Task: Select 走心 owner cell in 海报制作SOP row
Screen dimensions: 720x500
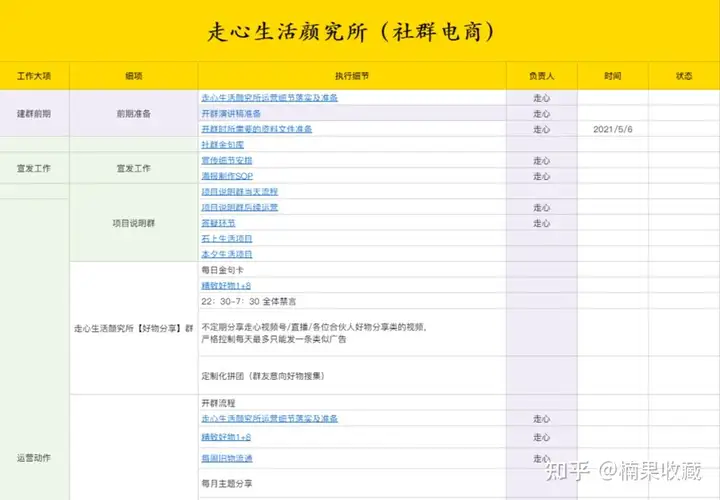Action: tap(541, 176)
